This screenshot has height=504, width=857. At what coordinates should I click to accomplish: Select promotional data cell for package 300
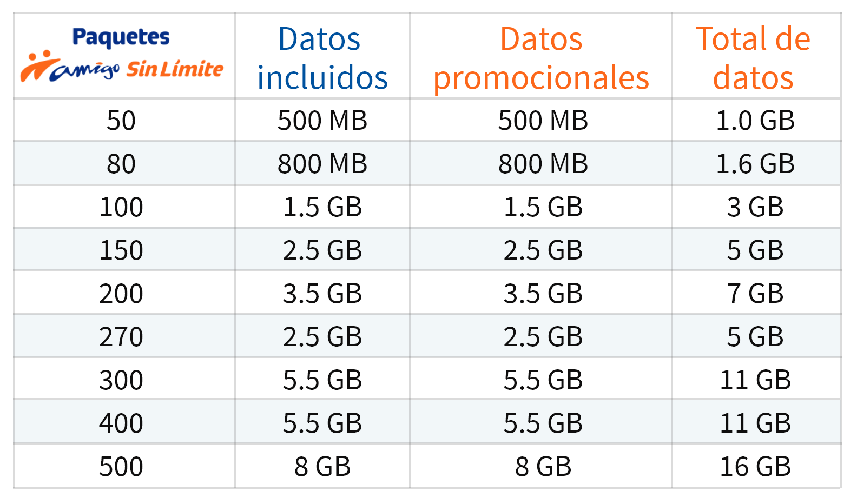[543, 380]
